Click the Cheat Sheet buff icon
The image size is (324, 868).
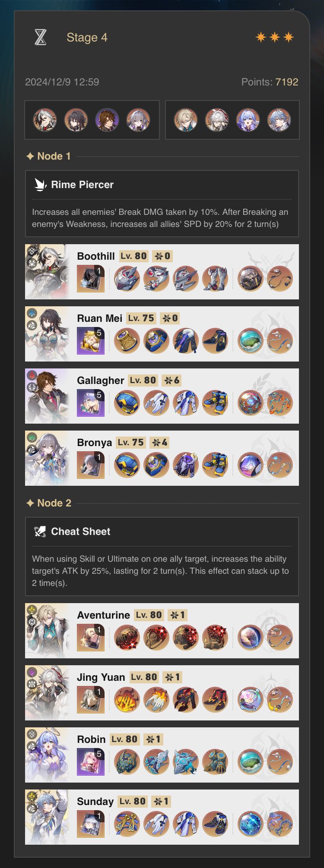tap(40, 531)
